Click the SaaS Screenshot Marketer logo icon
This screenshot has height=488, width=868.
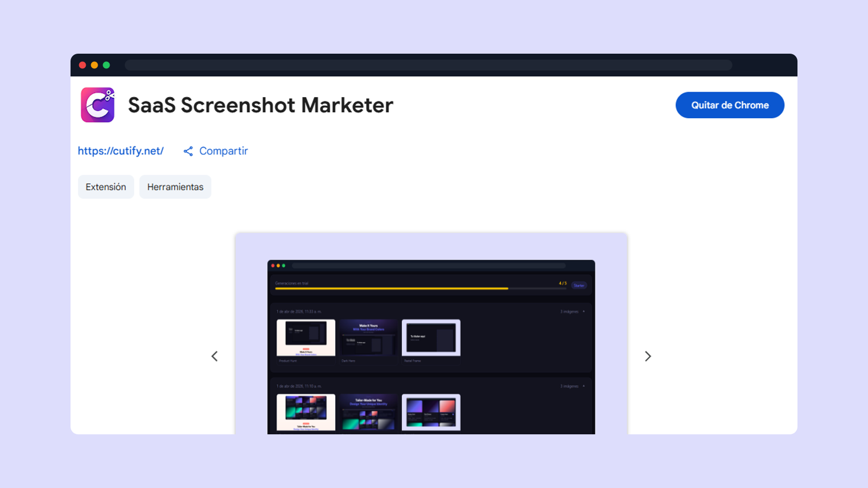(x=98, y=105)
